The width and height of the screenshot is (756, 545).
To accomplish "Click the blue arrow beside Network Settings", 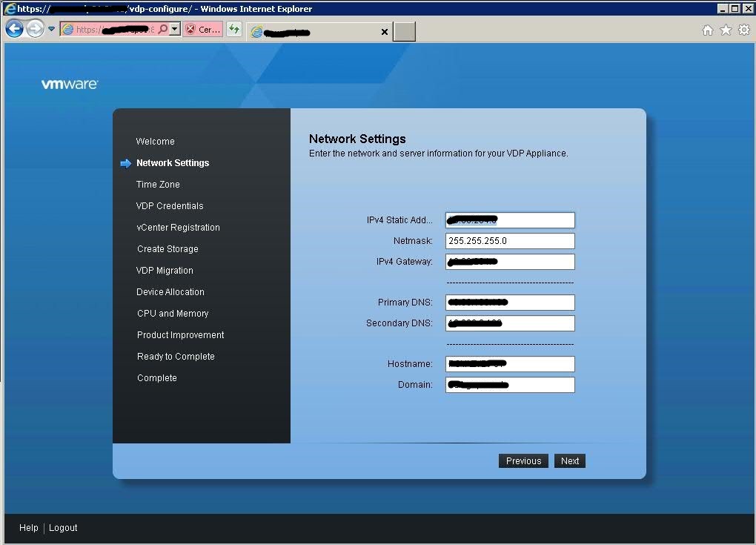I will tap(125, 163).
